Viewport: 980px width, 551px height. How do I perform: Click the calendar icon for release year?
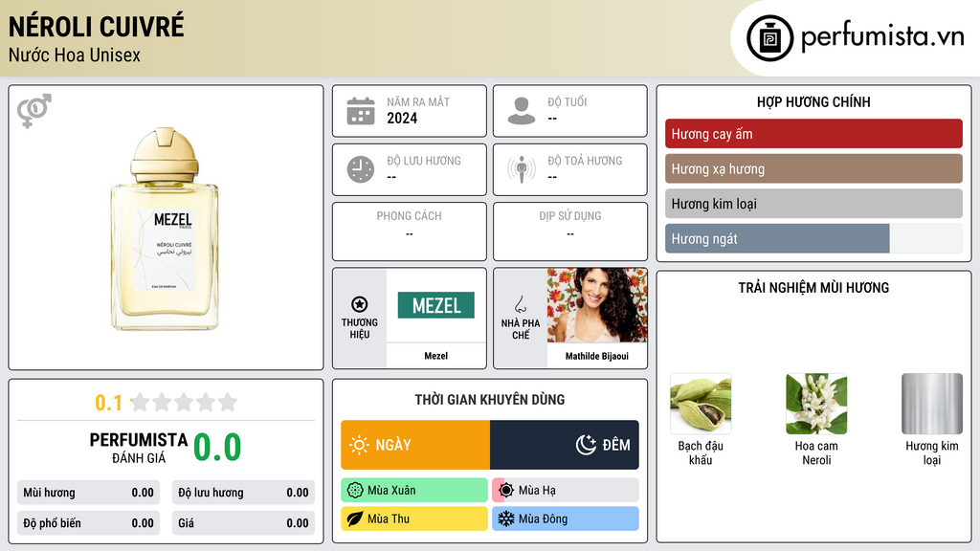point(361,111)
